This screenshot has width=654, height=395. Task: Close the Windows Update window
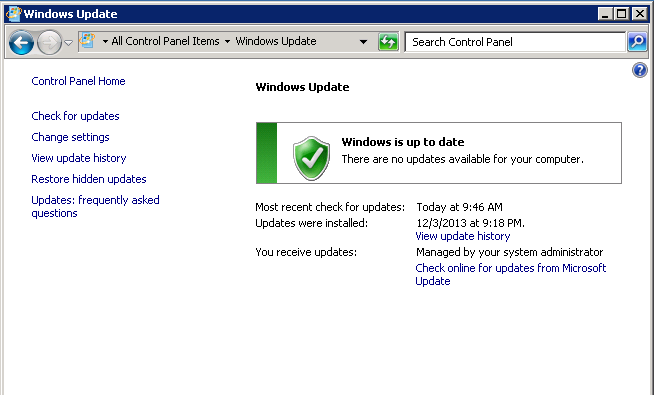(639, 14)
